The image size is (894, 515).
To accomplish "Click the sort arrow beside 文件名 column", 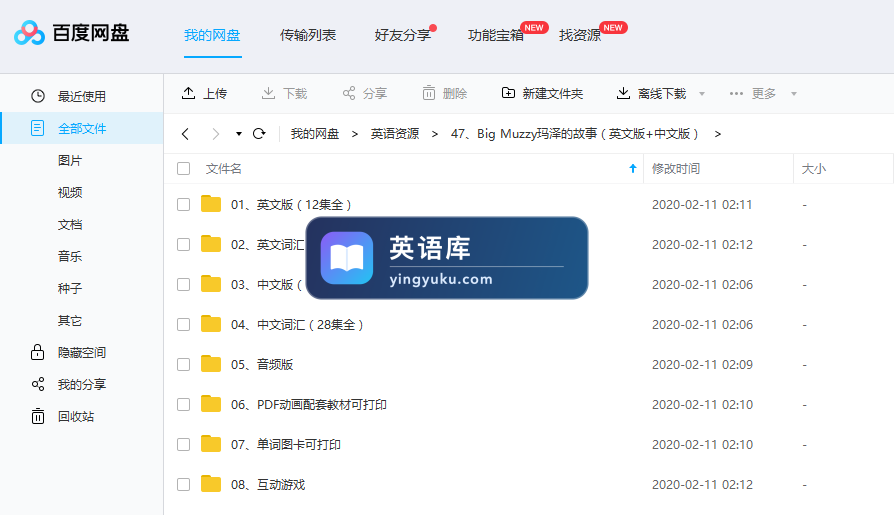I will coord(632,168).
